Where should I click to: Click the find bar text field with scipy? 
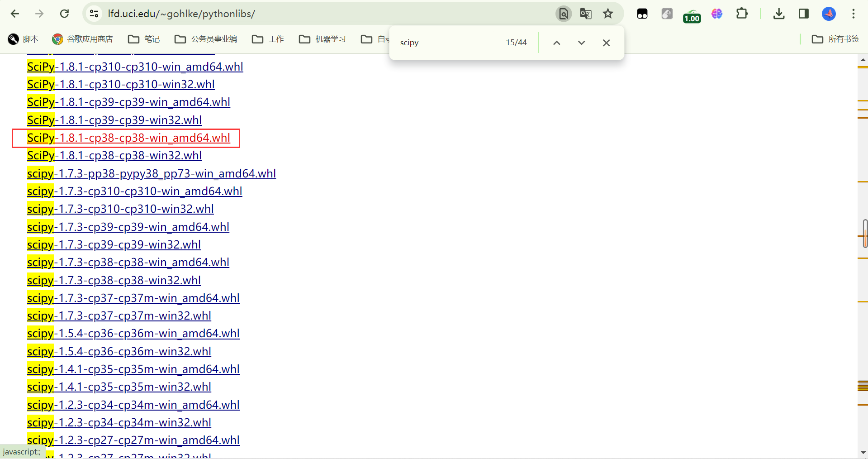coord(448,43)
